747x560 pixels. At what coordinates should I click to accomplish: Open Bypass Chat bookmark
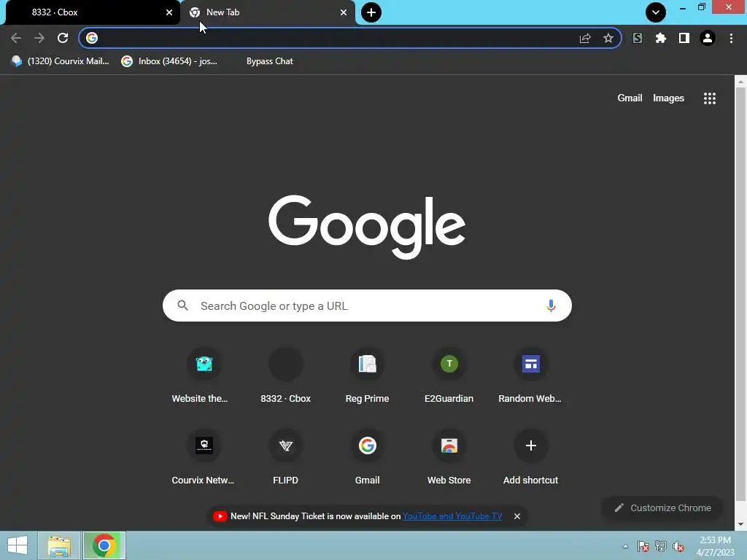pos(270,61)
